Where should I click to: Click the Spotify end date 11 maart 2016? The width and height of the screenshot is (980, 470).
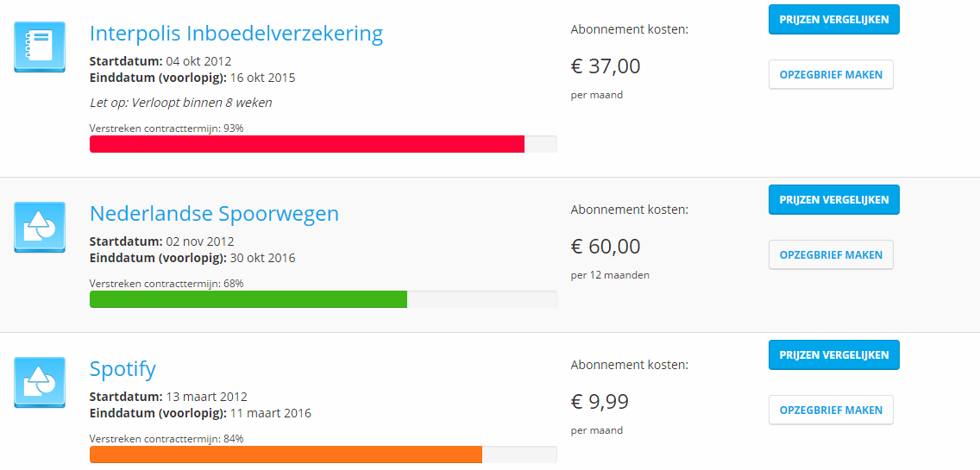270,413
